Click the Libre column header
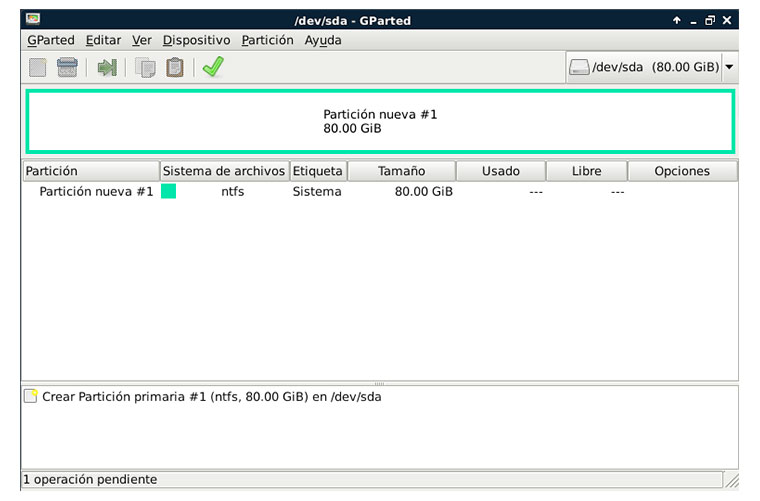 (586, 171)
